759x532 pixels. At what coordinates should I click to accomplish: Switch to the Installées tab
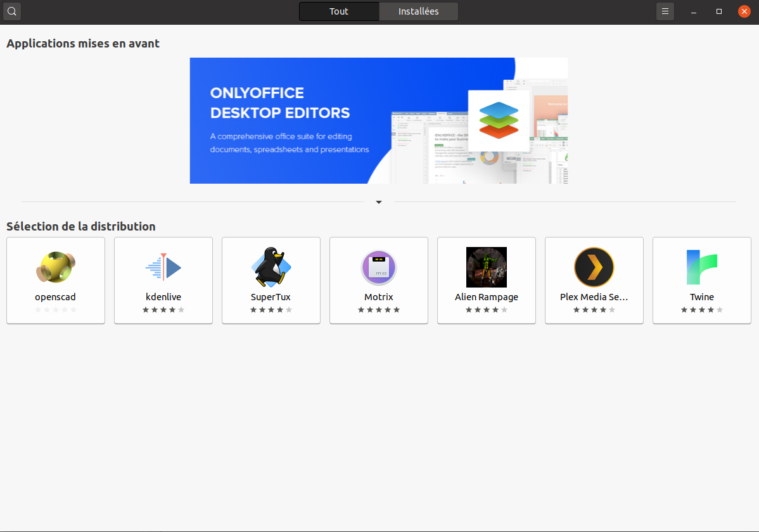418,11
